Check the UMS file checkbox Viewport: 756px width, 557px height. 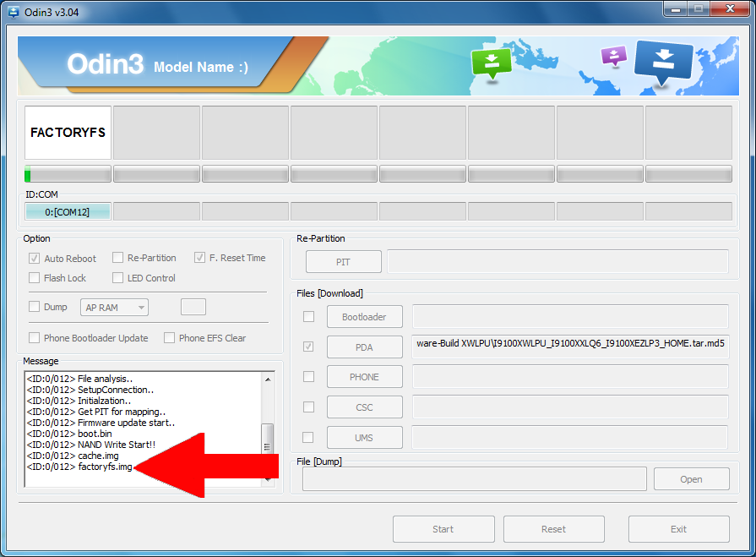[307, 438]
